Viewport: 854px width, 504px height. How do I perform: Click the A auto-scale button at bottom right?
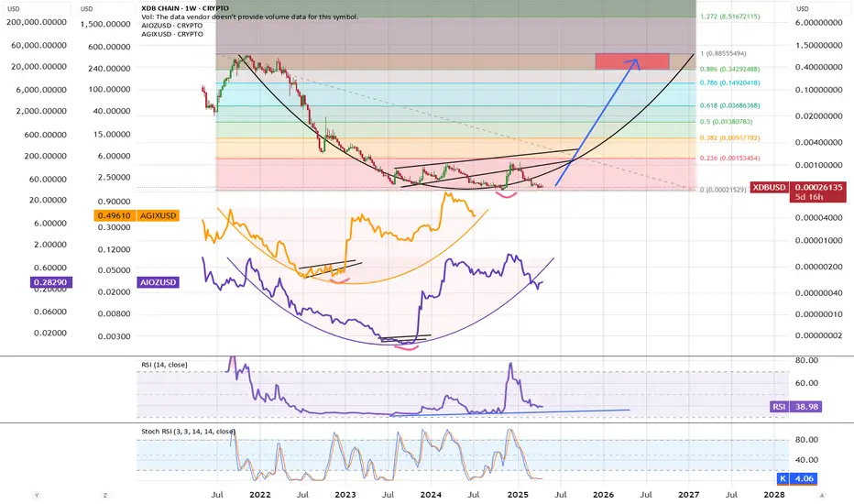(821, 495)
